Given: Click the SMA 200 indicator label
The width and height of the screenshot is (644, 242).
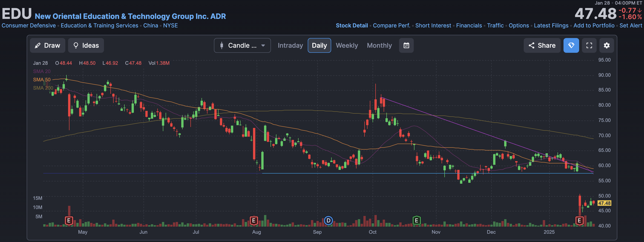Looking at the screenshot, I should pyautogui.click(x=43, y=88).
